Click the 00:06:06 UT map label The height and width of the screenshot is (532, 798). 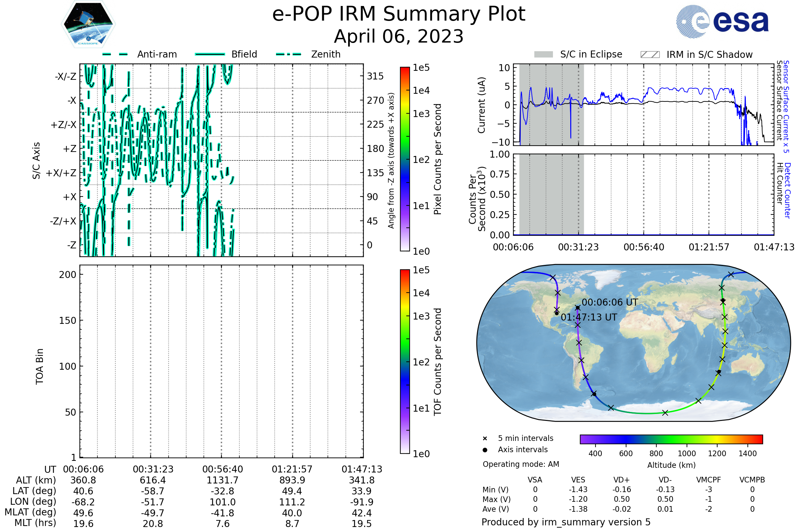tap(610, 302)
